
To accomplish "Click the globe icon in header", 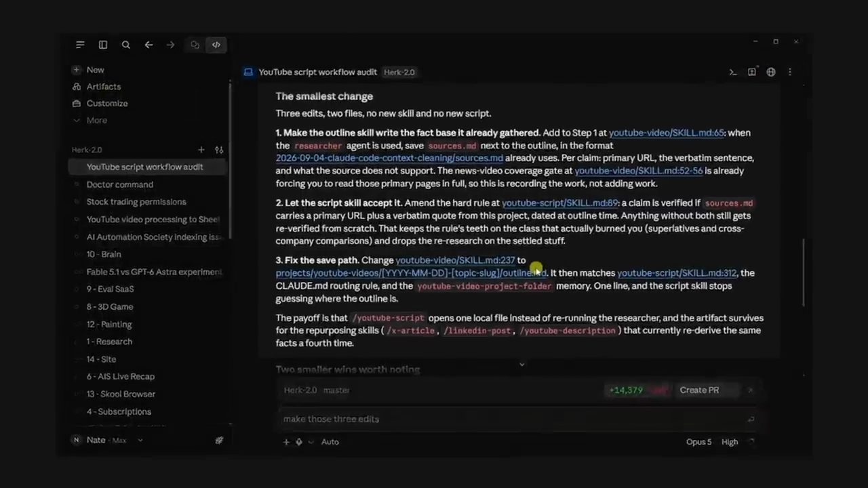I will tap(771, 72).
